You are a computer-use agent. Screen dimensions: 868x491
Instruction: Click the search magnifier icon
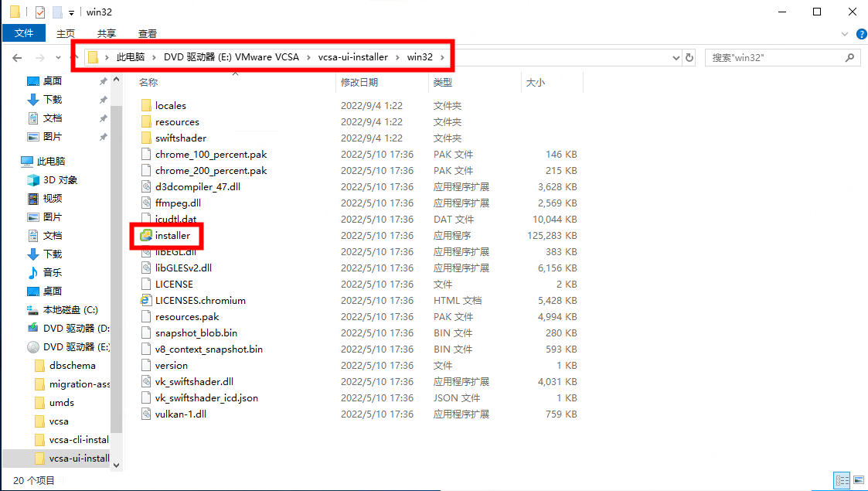tap(849, 57)
